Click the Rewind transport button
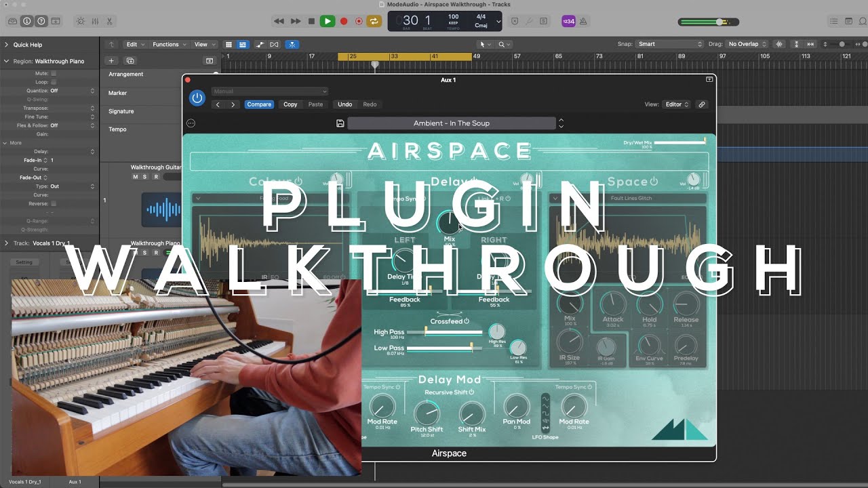Viewport: 868px width, 488px height. pos(279,21)
